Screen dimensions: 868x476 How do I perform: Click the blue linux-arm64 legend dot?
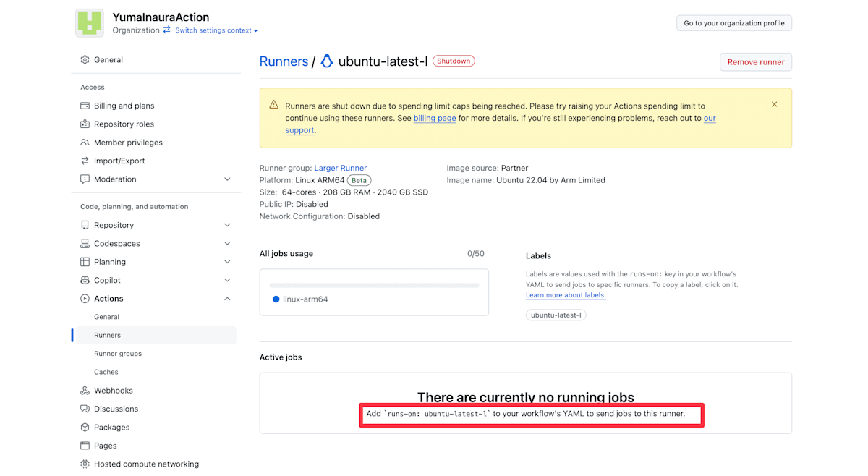click(x=276, y=299)
